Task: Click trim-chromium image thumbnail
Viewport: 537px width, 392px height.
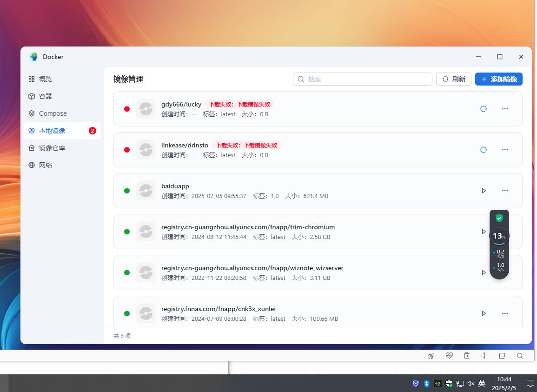Action: coord(146,232)
